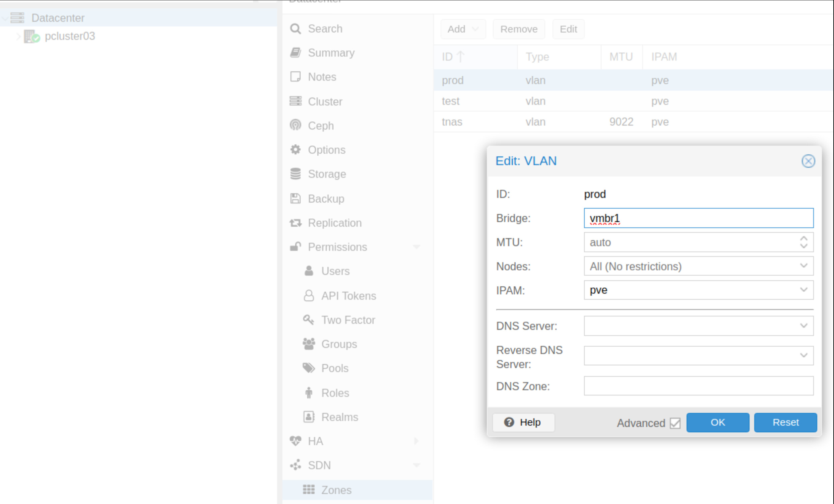Click the Reset button
The width and height of the screenshot is (834, 504).
point(785,422)
